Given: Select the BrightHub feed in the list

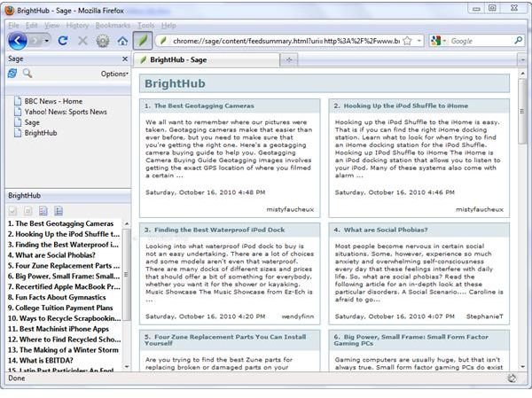Looking at the screenshot, I should coord(41,133).
